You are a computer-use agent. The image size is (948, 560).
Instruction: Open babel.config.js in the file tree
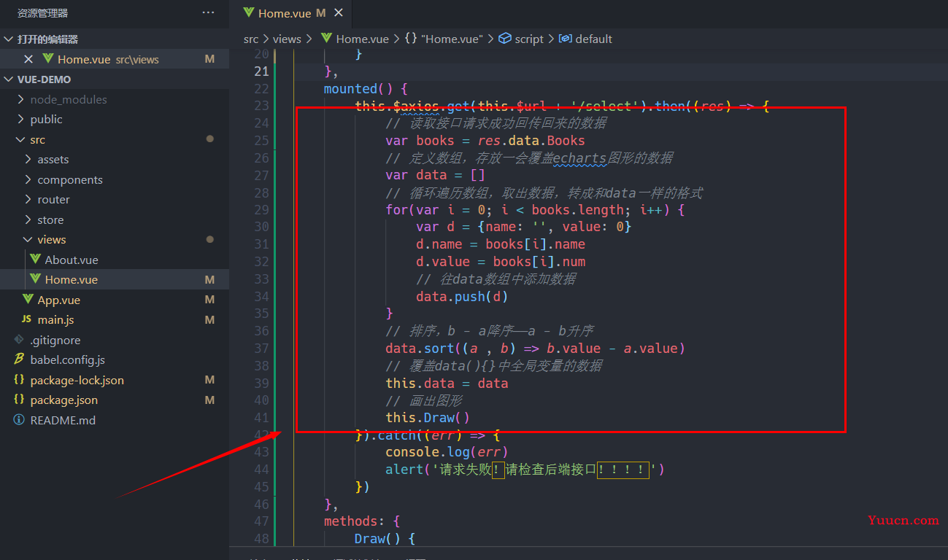tap(68, 359)
